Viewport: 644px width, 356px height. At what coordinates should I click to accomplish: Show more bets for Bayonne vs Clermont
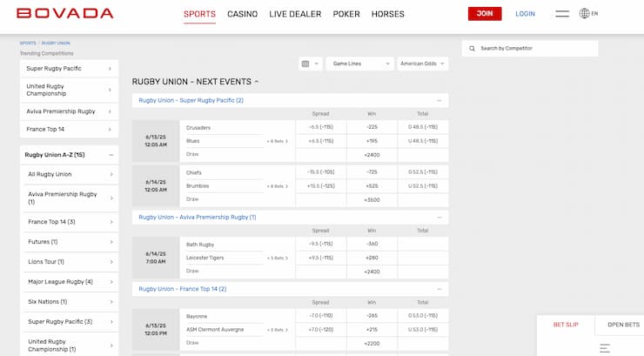pyautogui.click(x=278, y=330)
